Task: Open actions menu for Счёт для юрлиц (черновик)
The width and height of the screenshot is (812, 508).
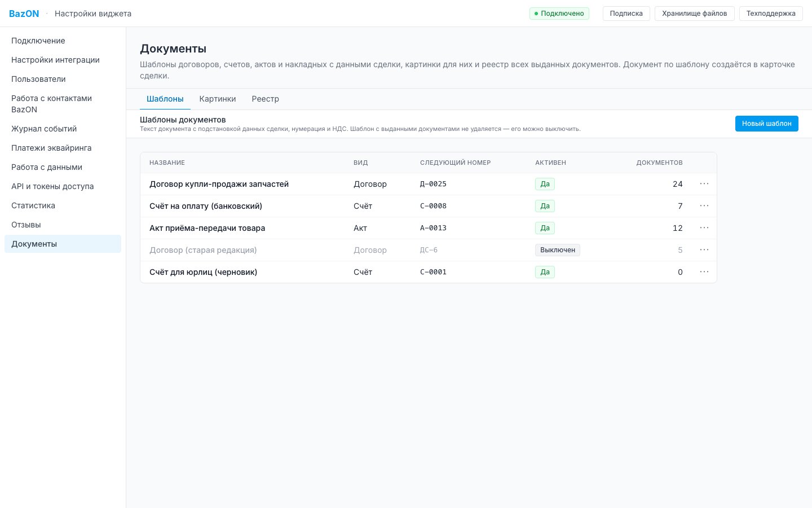Action: (704, 272)
